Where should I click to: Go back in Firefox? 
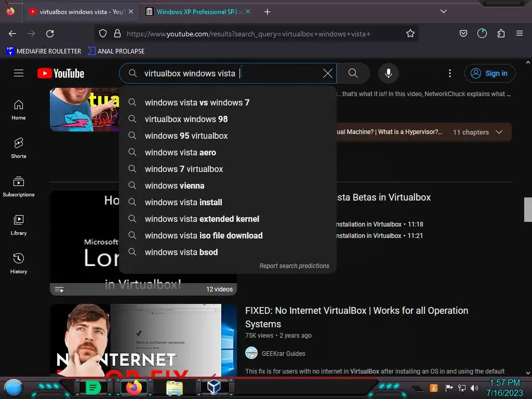point(12,34)
